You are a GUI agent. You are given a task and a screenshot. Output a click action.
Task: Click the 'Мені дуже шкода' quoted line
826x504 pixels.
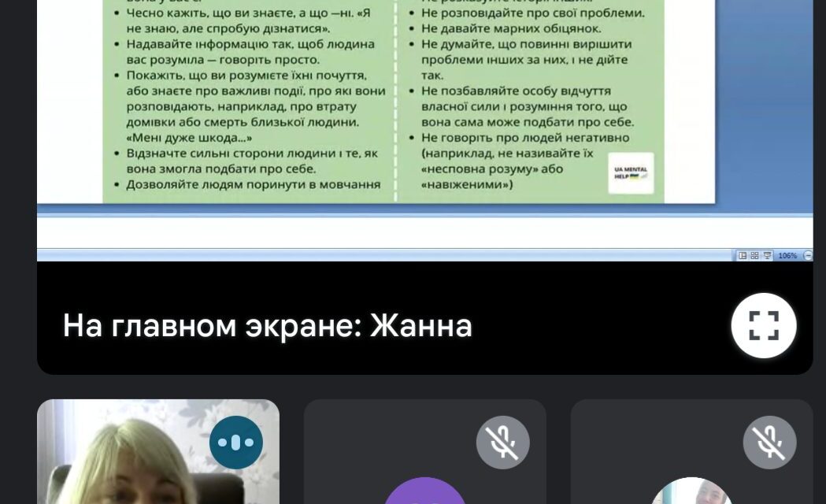[x=189, y=138]
